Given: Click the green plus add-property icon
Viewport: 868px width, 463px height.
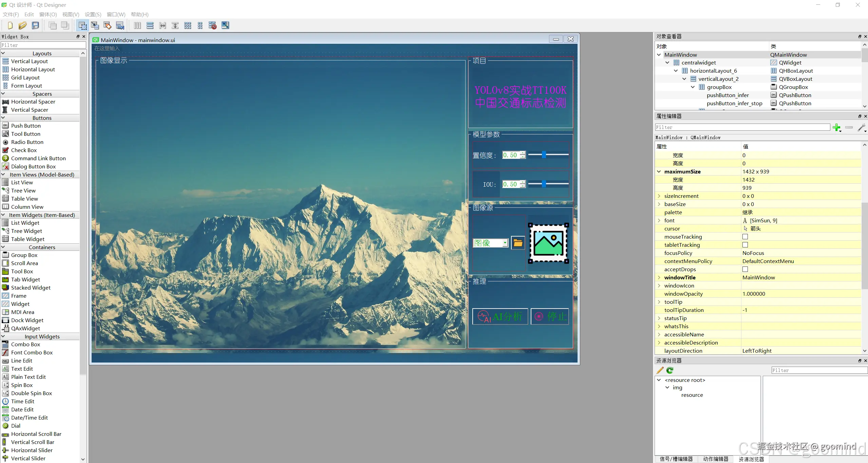Looking at the screenshot, I should pos(836,128).
